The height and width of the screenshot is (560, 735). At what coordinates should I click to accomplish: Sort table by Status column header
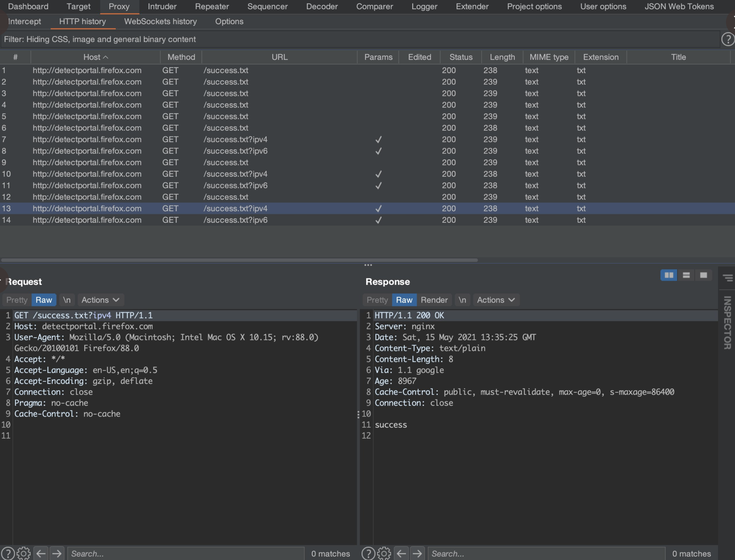tap(461, 57)
